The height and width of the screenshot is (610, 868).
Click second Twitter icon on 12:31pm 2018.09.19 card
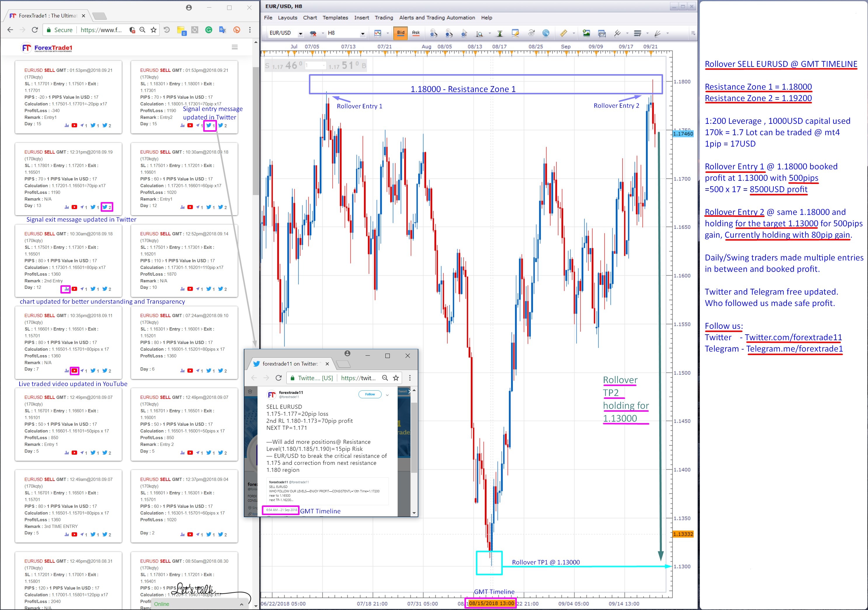coord(105,207)
